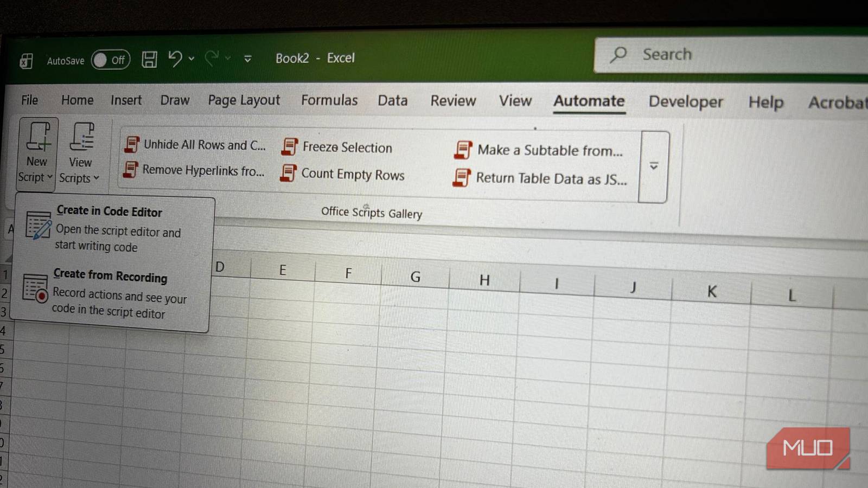Click into the Search box

[x=731, y=55]
